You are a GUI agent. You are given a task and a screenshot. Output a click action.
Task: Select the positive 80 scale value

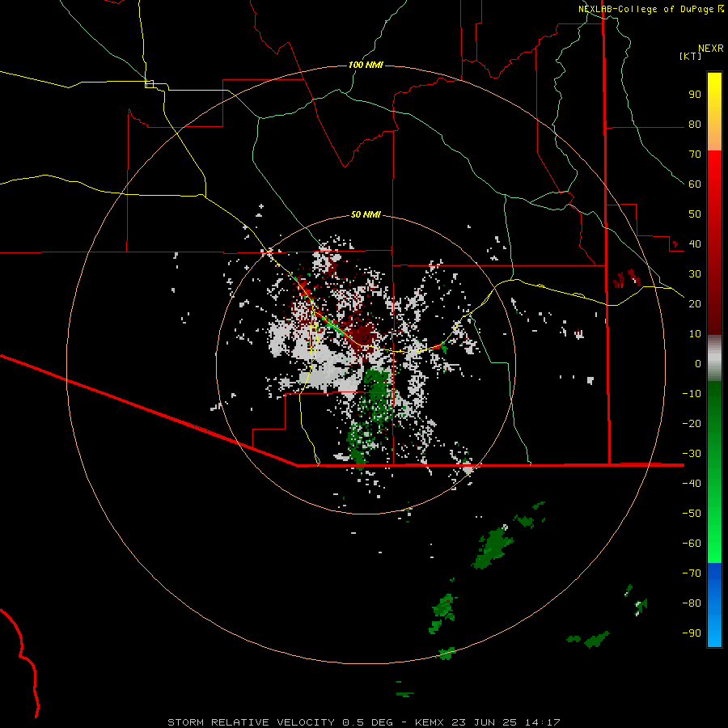(695, 125)
